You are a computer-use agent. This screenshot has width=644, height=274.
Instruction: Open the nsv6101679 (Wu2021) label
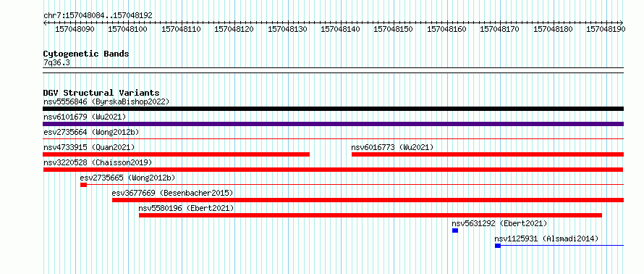point(85,117)
